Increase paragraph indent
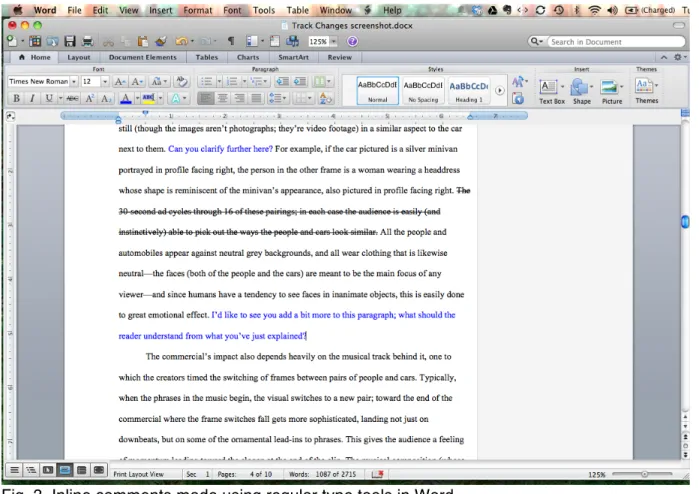The image size is (699, 494). pos(300,82)
